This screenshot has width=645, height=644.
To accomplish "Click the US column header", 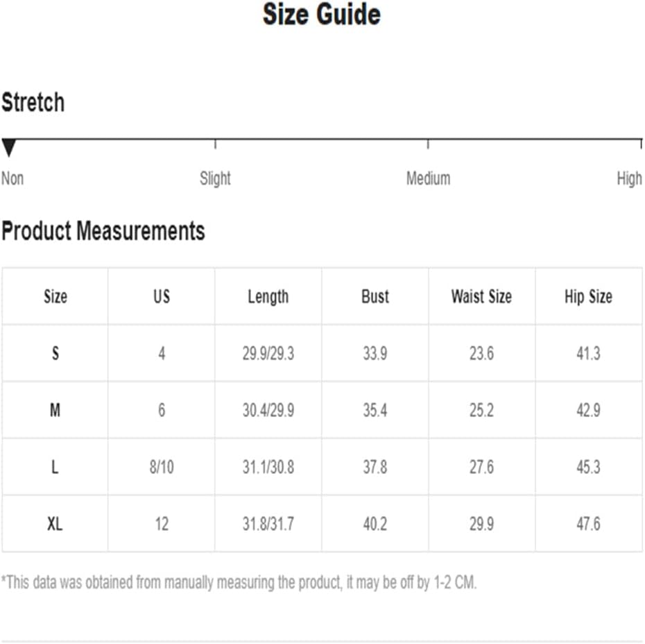I will coord(162,296).
